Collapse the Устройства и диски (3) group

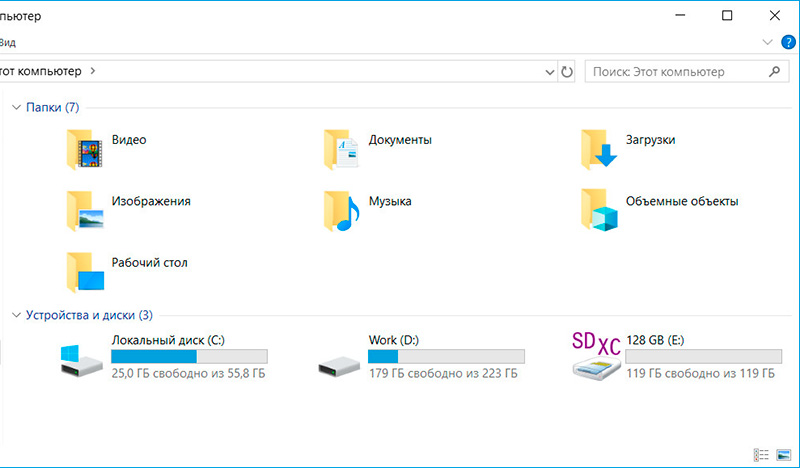(16, 315)
